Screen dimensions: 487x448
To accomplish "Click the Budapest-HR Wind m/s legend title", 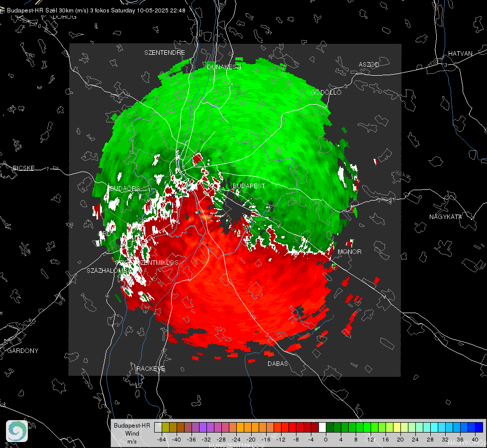I will tap(132, 433).
